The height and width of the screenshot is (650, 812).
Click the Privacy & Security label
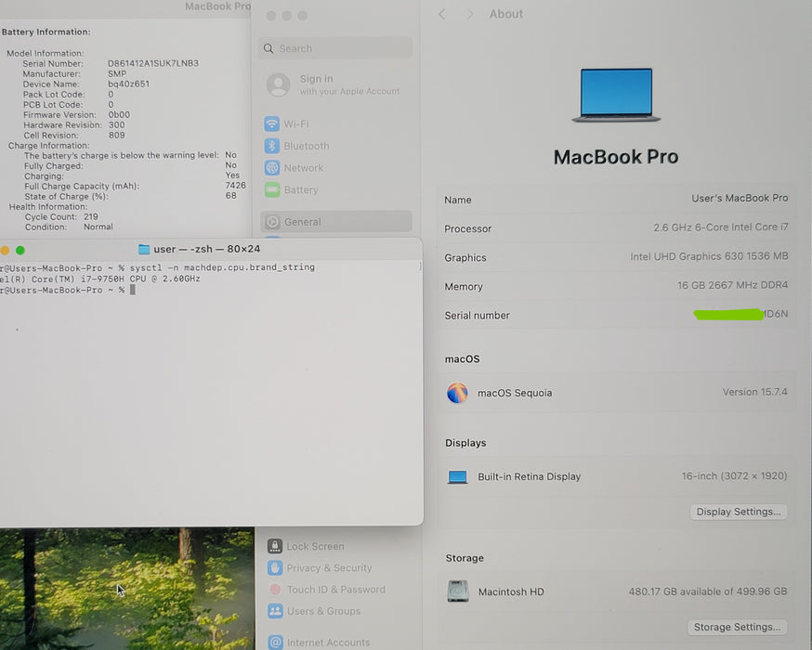tap(330, 568)
